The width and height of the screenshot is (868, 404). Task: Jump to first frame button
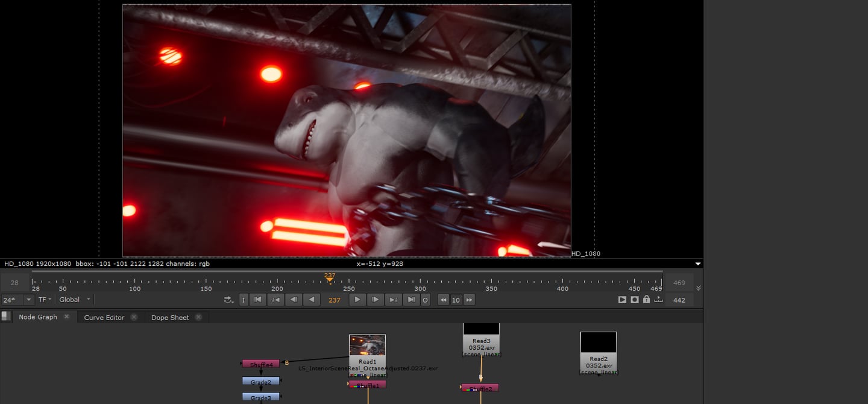pyautogui.click(x=257, y=300)
